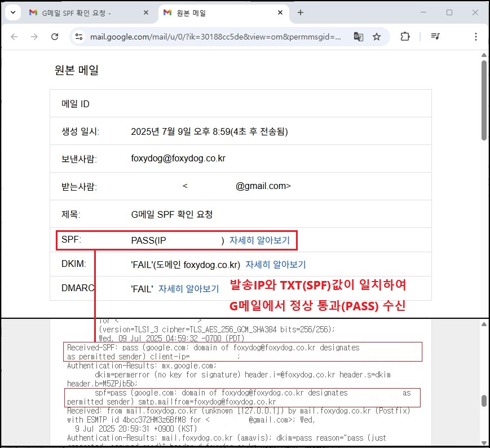Switch to the 'G메일 SPF 확인 요청' tab

pos(77,13)
